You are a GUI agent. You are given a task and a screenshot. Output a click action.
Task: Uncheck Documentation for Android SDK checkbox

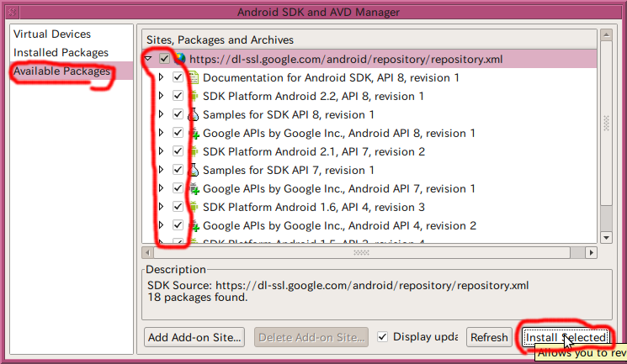178,77
